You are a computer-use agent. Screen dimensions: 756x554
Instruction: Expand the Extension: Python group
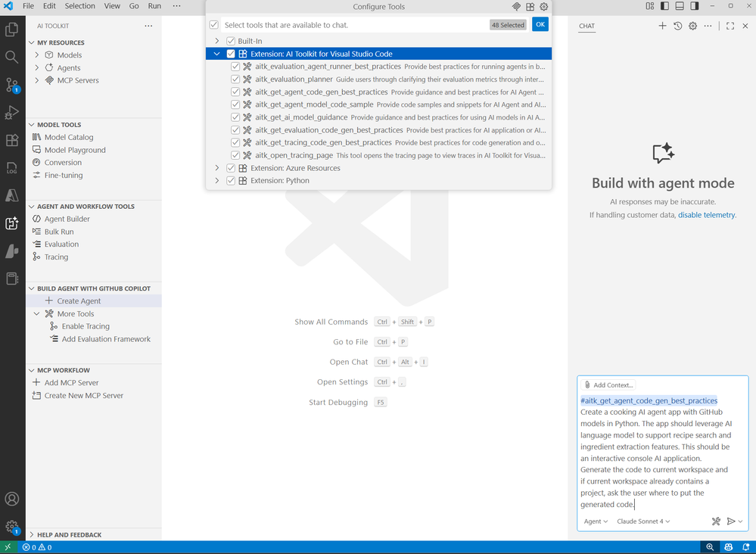tap(217, 180)
